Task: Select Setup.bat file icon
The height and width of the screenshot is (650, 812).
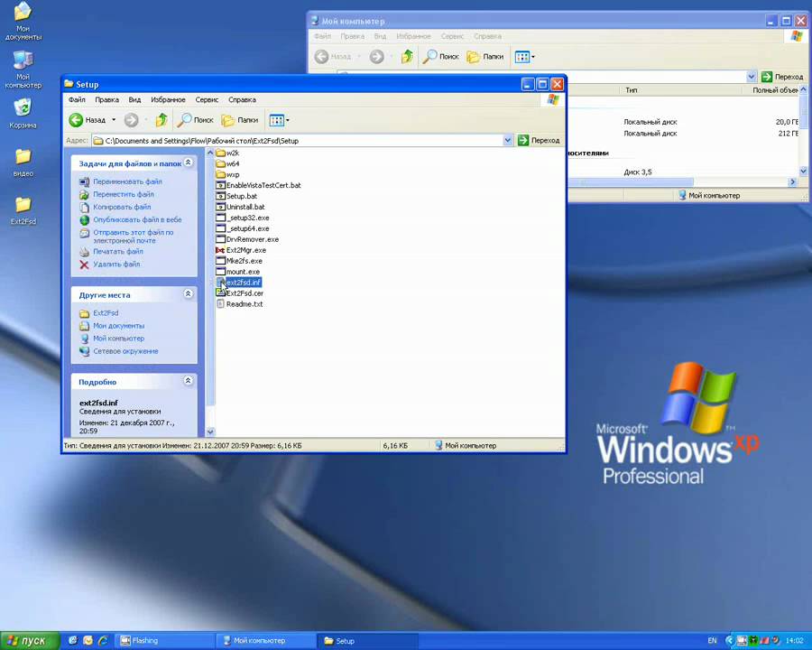Action: pyautogui.click(x=221, y=196)
